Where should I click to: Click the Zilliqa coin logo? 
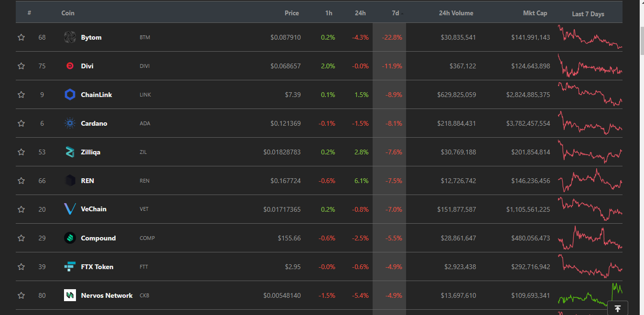(70, 152)
